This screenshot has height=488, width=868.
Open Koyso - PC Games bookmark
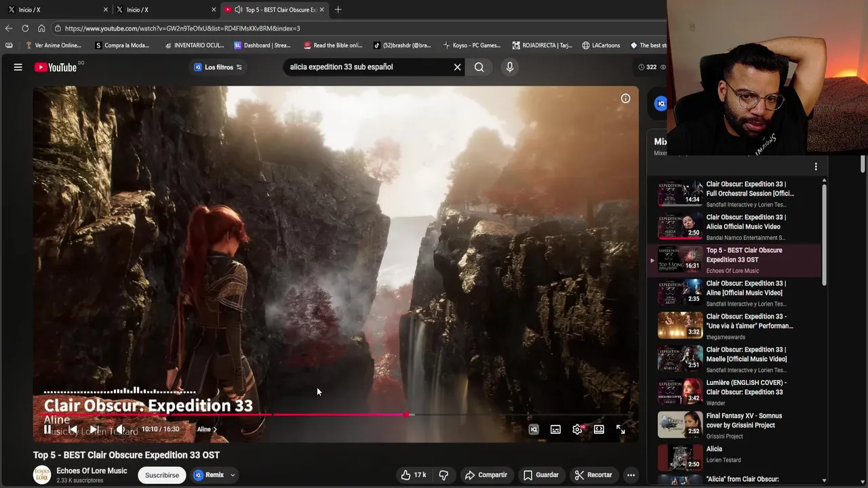pos(472,45)
